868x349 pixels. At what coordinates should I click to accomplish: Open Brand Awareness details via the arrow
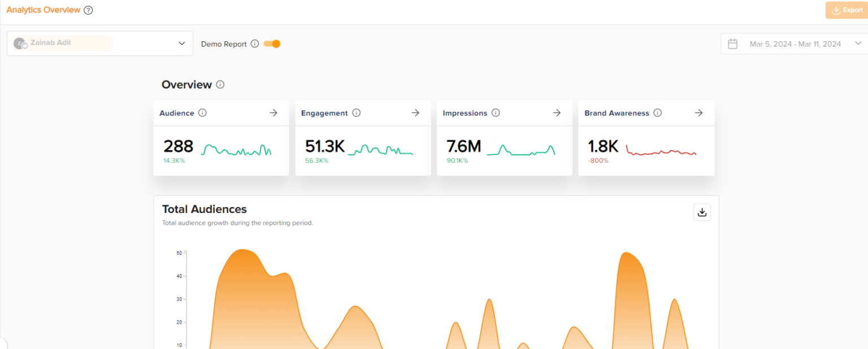coord(698,112)
